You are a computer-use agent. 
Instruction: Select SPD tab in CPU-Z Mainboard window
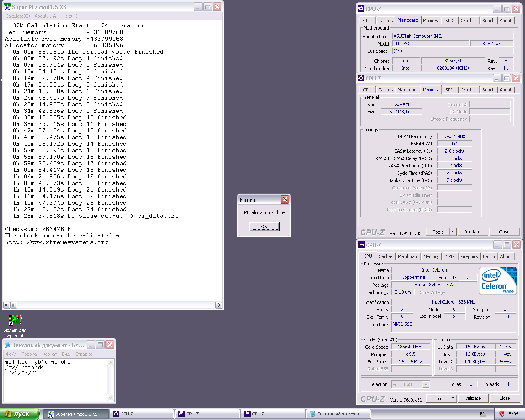450,21
